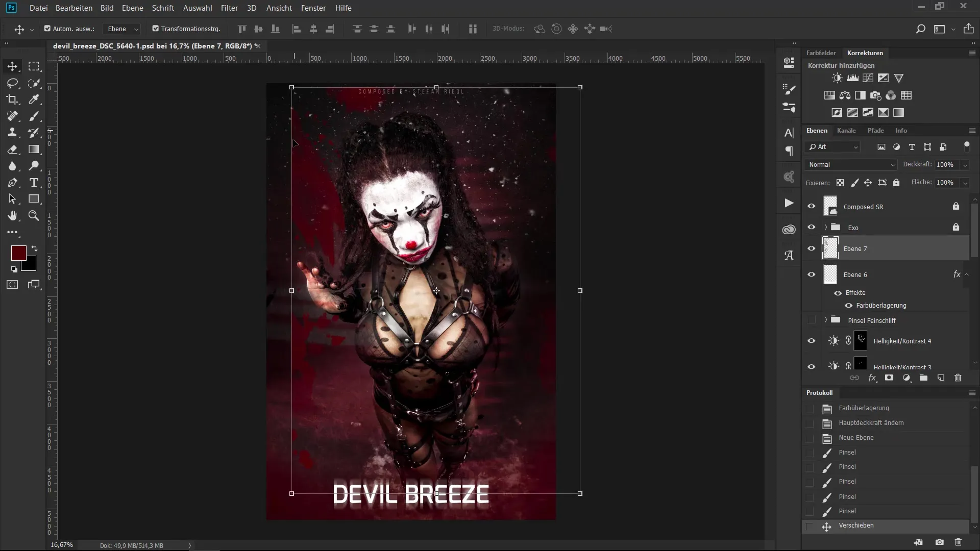The image size is (980, 551).
Task: Select the Zoom tool
Action: (34, 216)
